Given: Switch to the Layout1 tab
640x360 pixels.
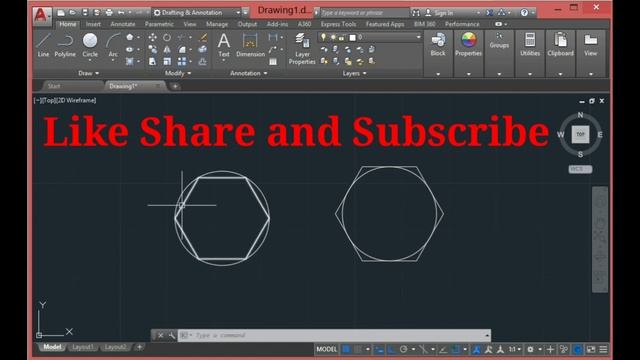Looking at the screenshot, I should 82,347.
